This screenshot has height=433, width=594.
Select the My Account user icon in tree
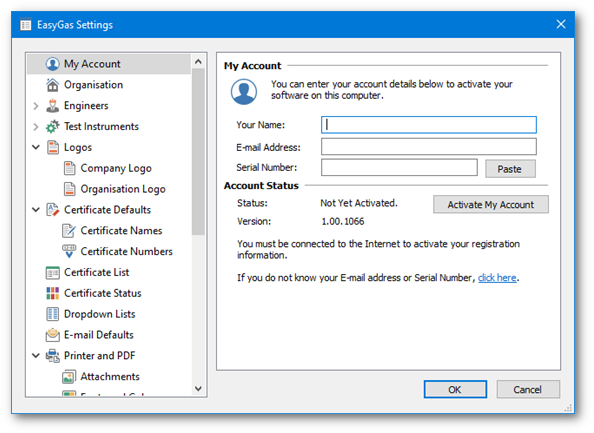pos(53,64)
